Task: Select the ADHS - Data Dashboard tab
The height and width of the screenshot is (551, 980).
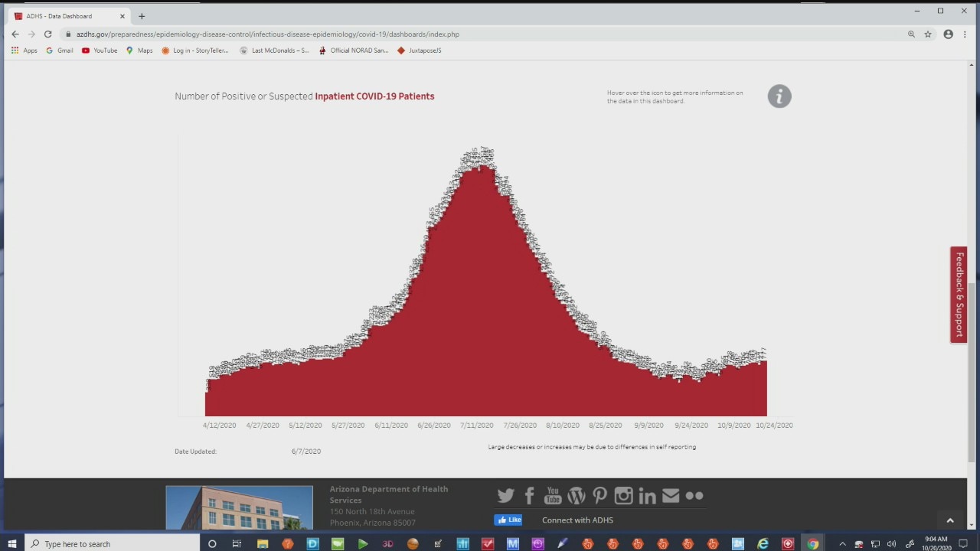Action: click(x=65, y=16)
